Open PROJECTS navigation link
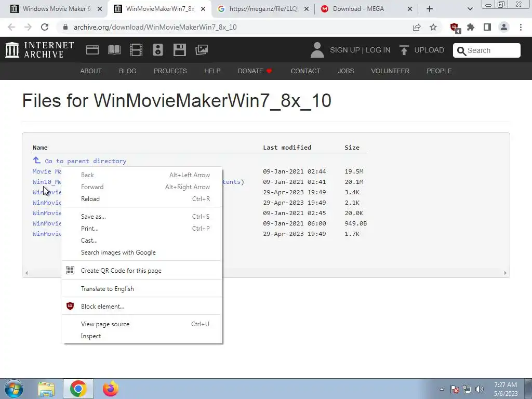Image resolution: width=532 pixels, height=399 pixels. click(170, 71)
